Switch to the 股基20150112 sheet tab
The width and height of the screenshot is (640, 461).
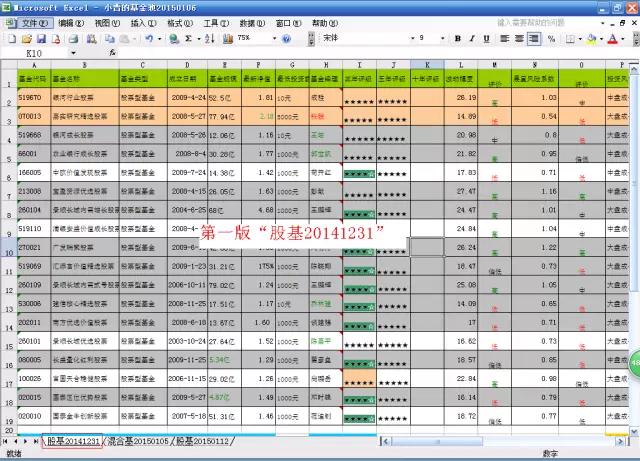pyautogui.click(x=203, y=441)
